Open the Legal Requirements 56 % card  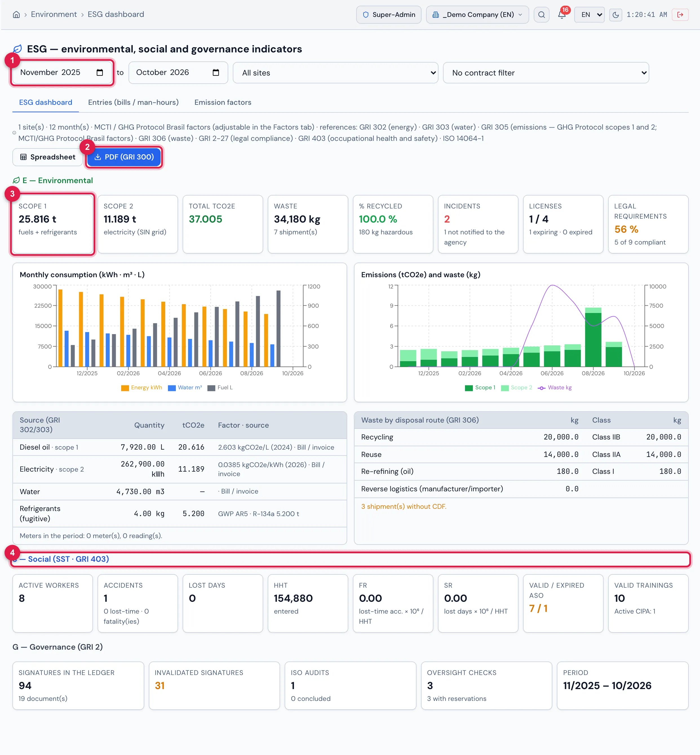[x=648, y=224]
